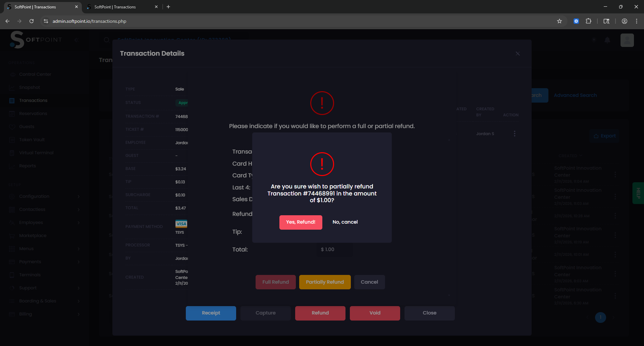Expand the Configuration menu
644x346 pixels.
[34, 196]
